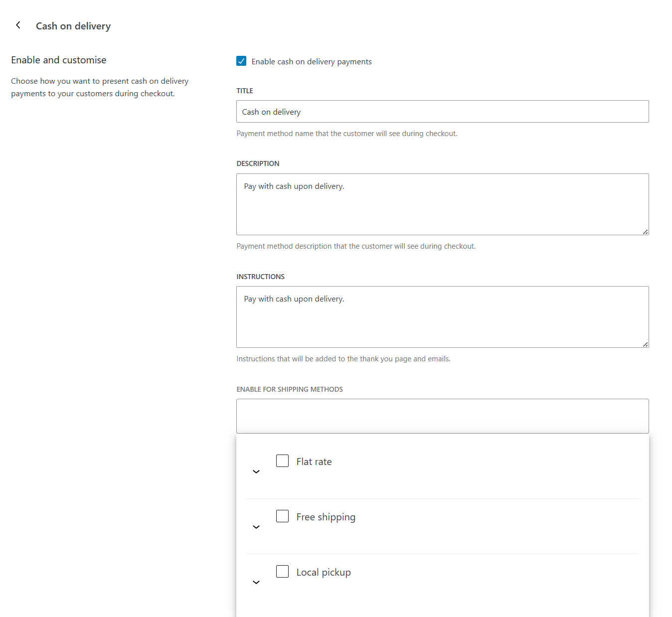Go back using the left arrow icon
Viewport: 672px width, 617px height.
point(18,25)
